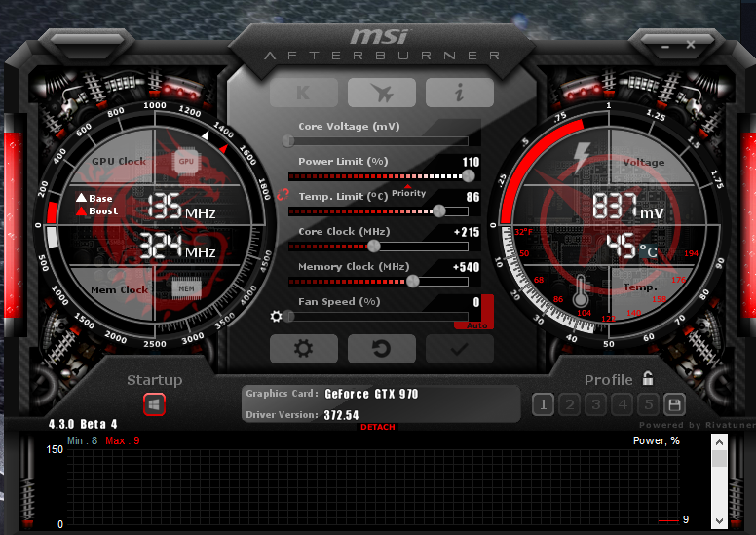Select profile slot 2
This screenshot has height=535, width=756.
pyautogui.click(x=569, y=404)
